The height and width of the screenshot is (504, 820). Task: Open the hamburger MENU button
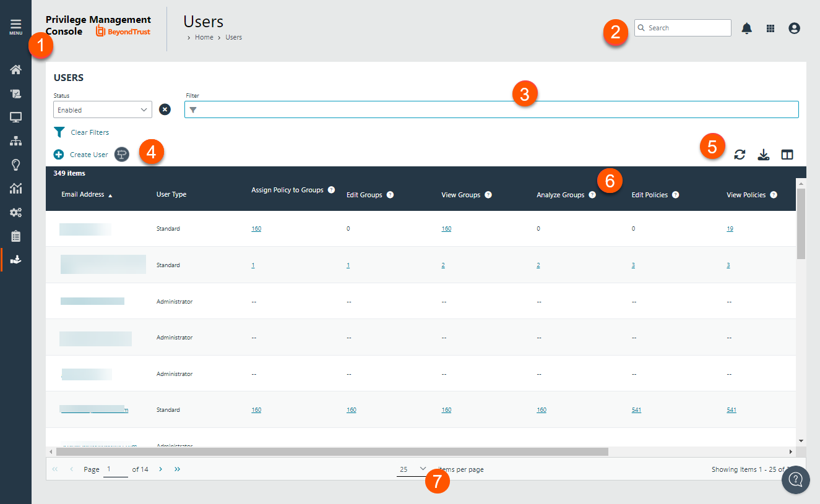coord(15,27)
